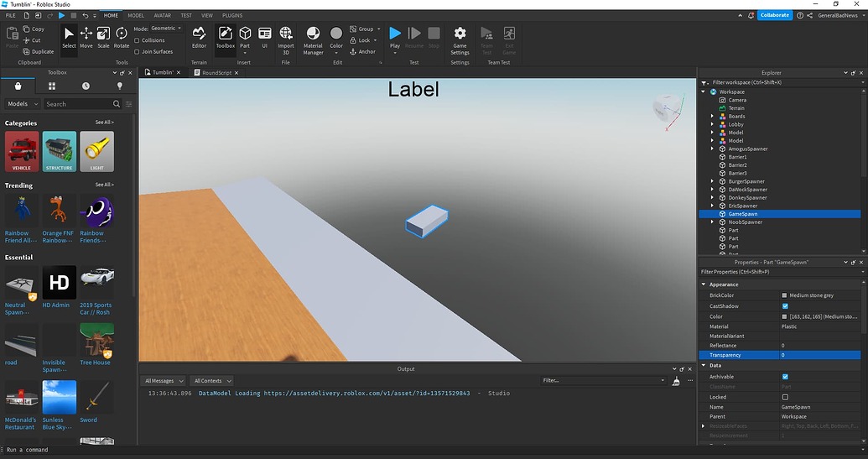This screenshot has height=459, width=868.
Task: Open the Models category dropdown
Action: [x=23, y=103]
